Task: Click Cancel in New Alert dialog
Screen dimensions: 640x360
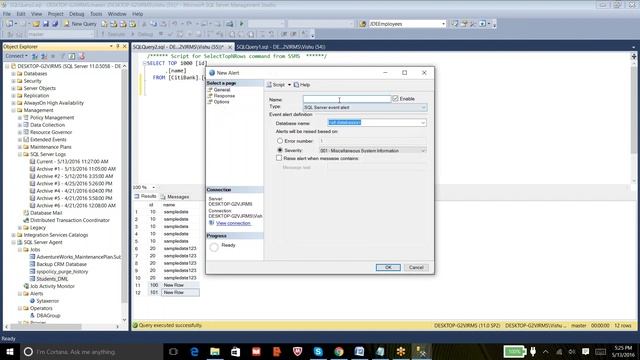Action: point(416,267)
